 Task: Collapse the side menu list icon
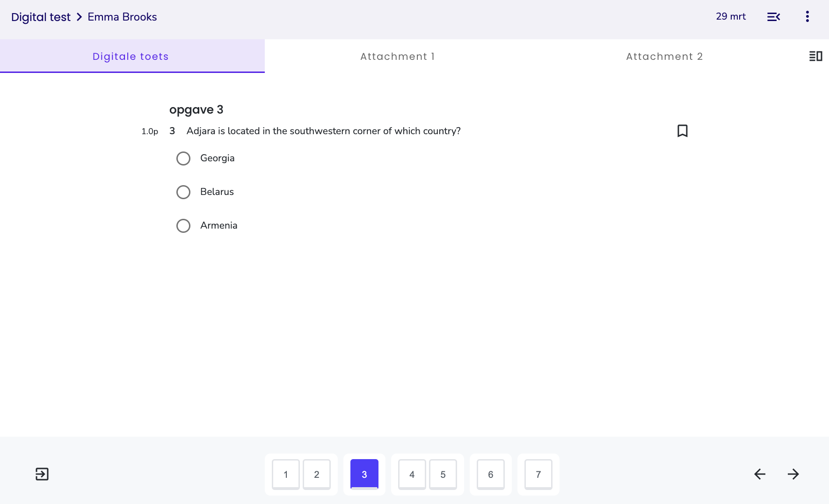click(774, 17)
